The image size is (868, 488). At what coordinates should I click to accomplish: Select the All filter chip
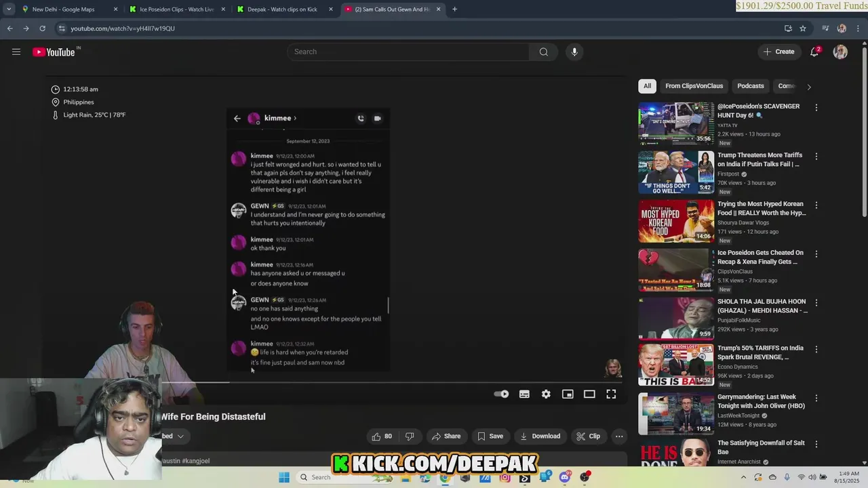tap(647, 86)
